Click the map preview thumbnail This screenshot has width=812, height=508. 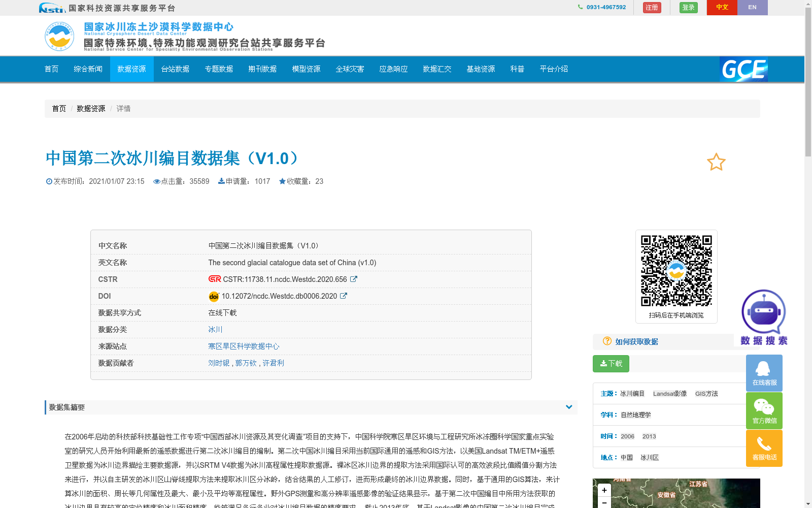(676, 493)
